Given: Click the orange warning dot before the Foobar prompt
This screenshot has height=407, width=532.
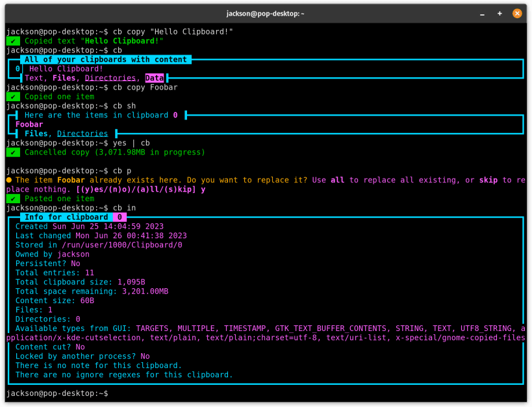Looking at the screenshot, I should (8, 180).
